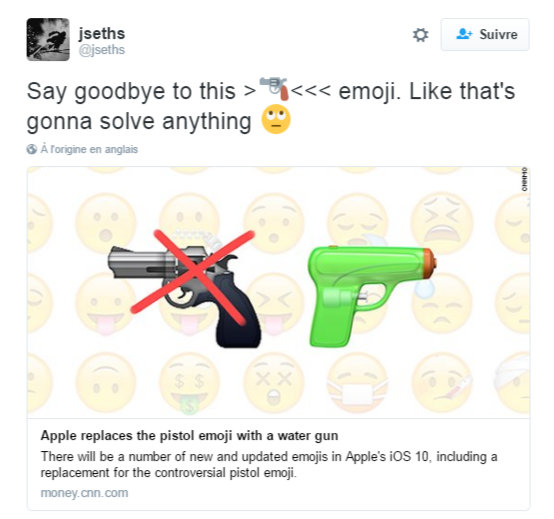Click the pistol emoji in tweet text
The width and height of the screenshot is (554, 519).
click(274, 89)
